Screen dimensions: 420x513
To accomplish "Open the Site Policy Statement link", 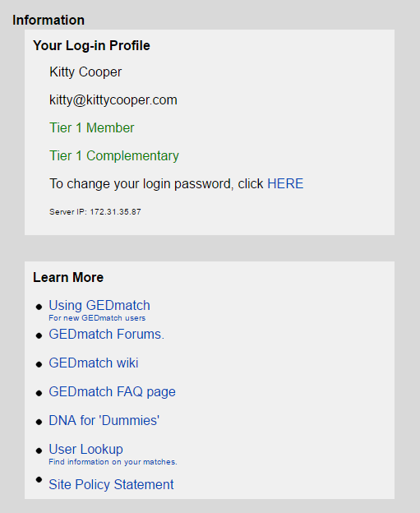I will pos(111,484).
